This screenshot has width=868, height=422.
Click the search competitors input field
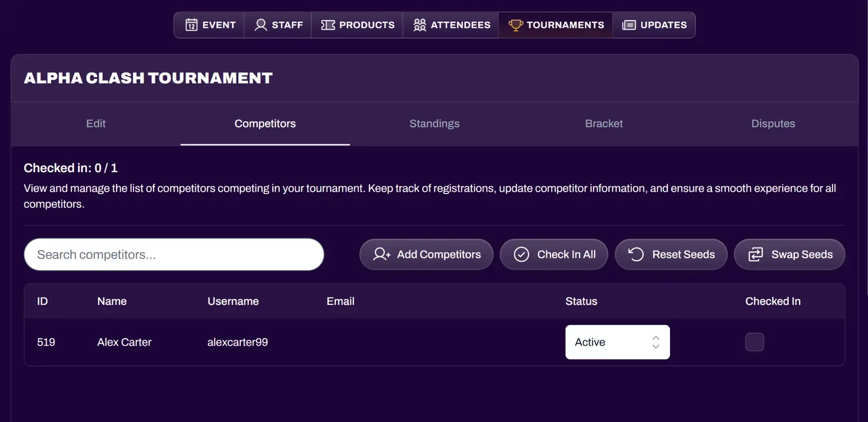tap(174, 254)
